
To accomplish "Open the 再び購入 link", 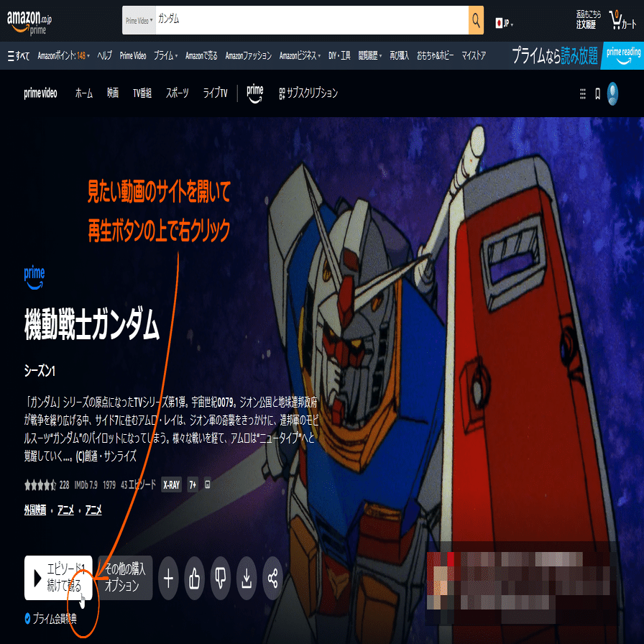I will coord(399,56).
